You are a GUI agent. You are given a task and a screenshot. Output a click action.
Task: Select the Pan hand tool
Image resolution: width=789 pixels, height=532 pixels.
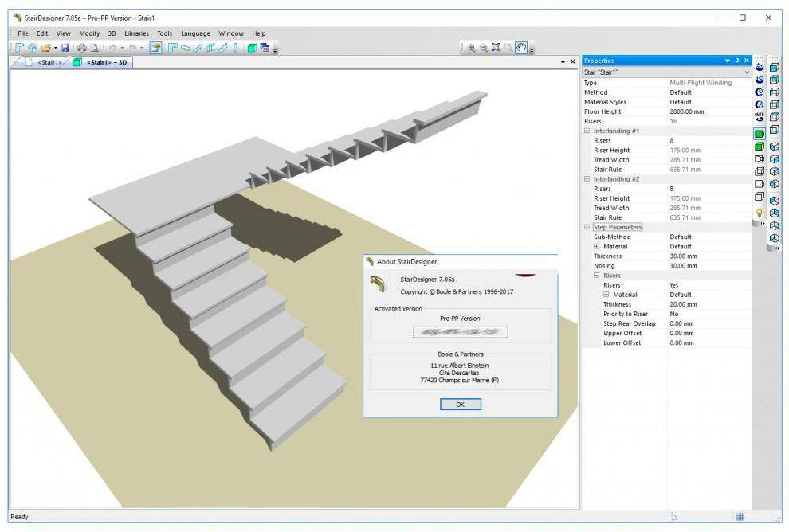click(521, 48)
